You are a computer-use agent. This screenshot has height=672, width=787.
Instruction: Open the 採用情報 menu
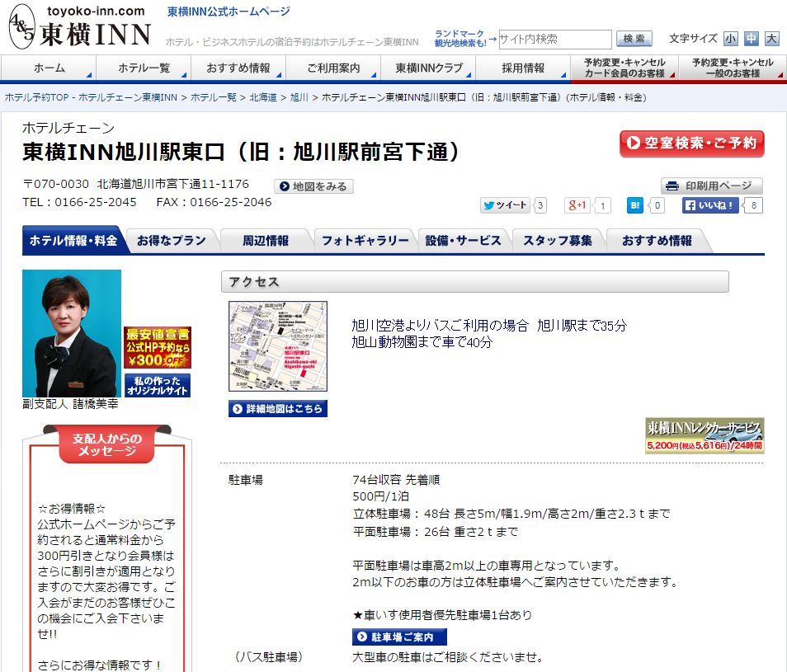[523, 68]
